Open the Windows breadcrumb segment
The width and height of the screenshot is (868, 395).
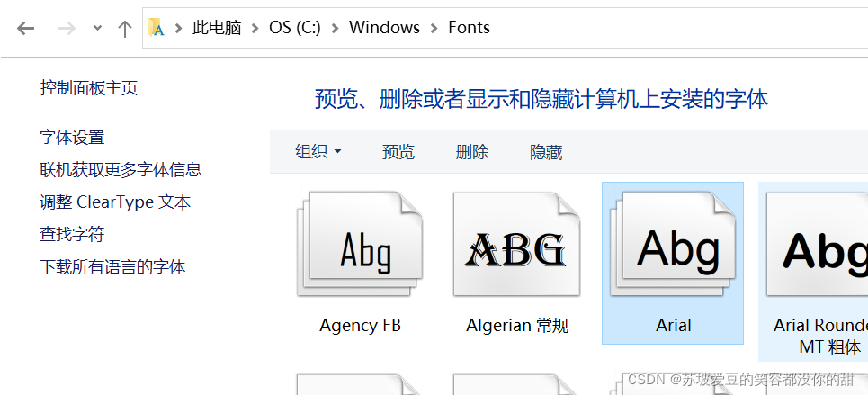(x=384, y=28)
